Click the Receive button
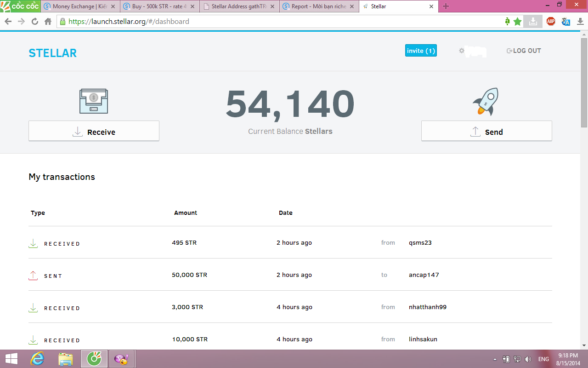 pos(94,131)
